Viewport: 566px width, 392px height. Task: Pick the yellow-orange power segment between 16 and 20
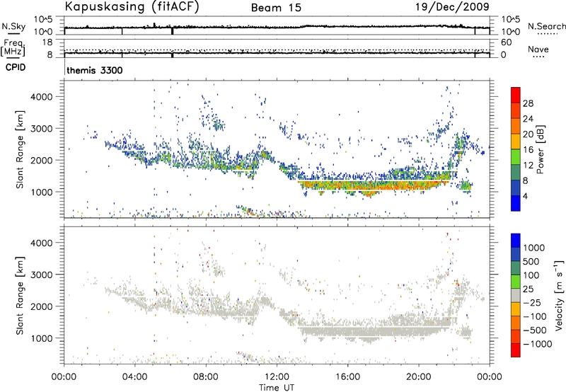(x=516, y=142)
